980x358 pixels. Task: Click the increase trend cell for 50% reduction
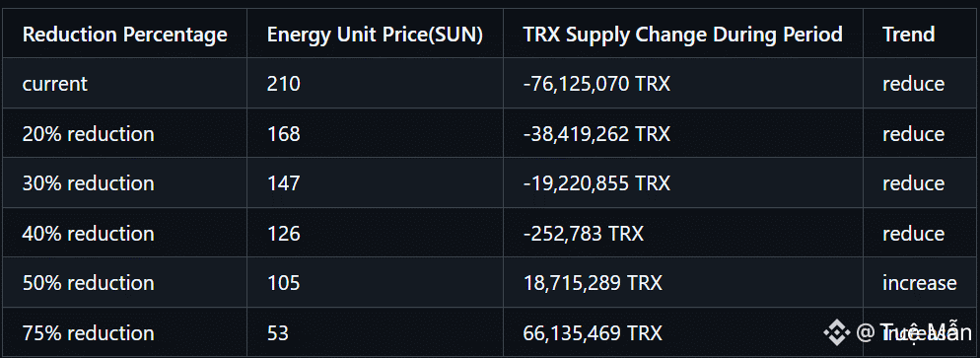(920, 283)
